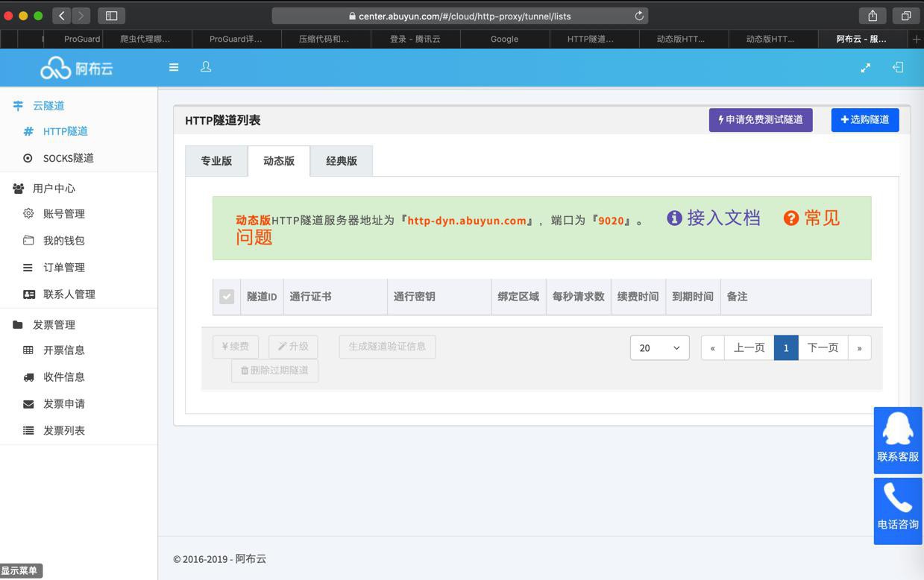Open 账号管理 account management

[x=64, y=214]
